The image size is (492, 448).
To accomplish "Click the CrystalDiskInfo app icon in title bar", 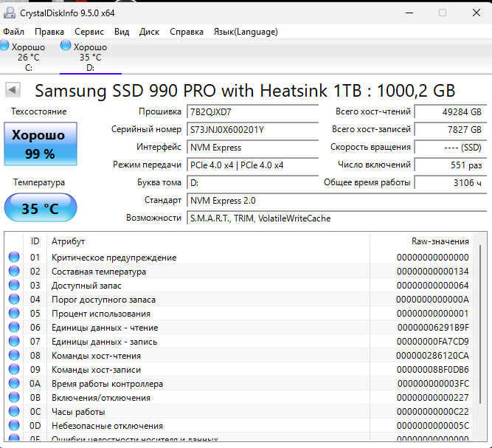I will coord(9,13).
